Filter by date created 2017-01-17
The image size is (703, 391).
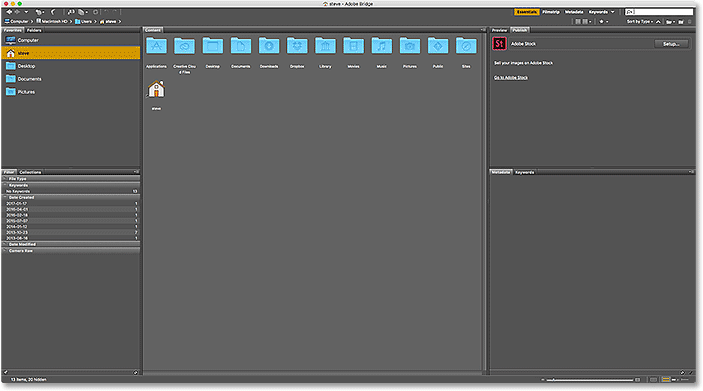[x=71, y=204]
